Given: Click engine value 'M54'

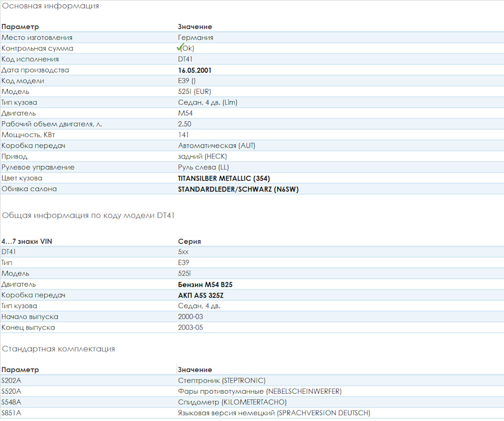Looking at the screenshot, I should 185,113.
